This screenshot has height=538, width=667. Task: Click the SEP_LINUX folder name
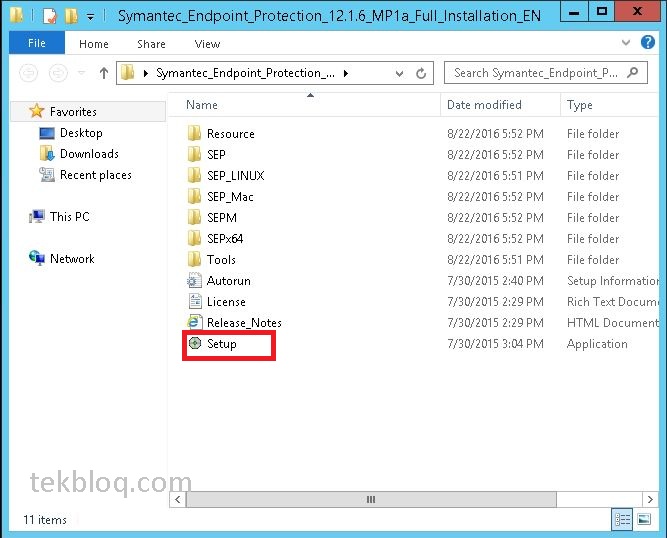pos(236,175)
